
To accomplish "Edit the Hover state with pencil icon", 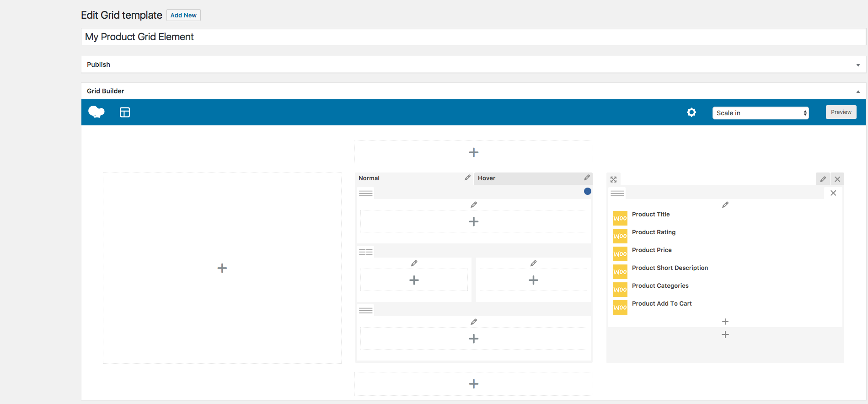I will (x=587, y=178).
